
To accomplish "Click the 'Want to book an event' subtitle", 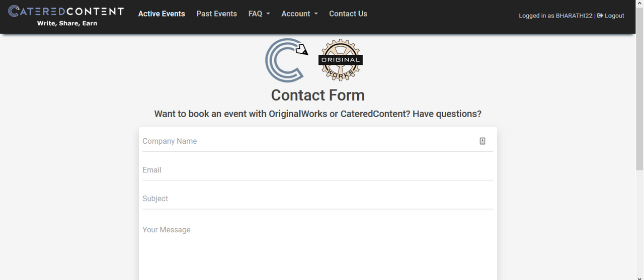I will pyautogui.click(x=317, y=114).
